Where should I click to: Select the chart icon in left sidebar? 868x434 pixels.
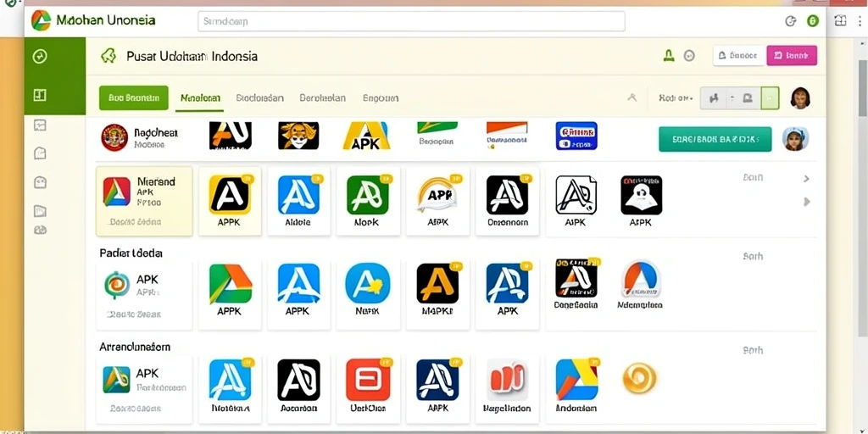click(40, 125)
